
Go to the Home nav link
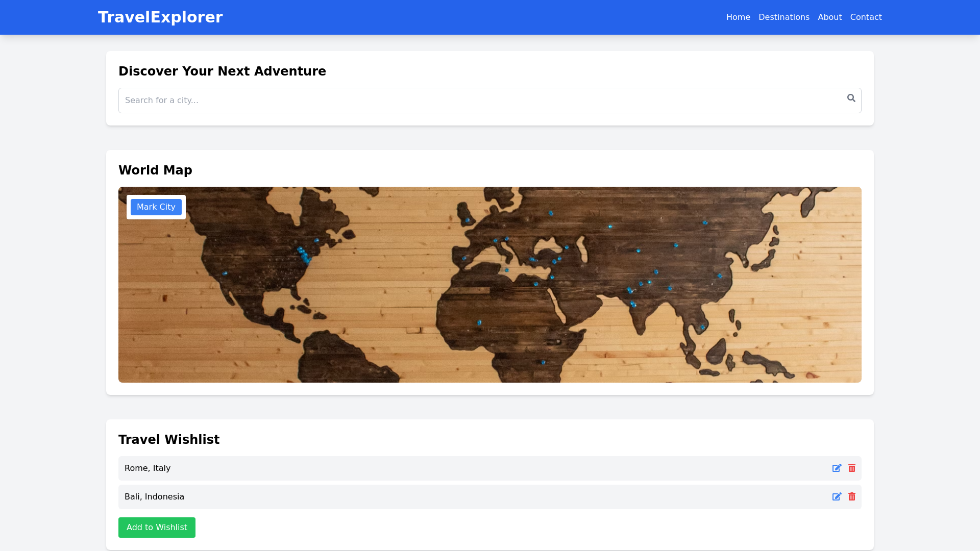click(x=738, y=17)
